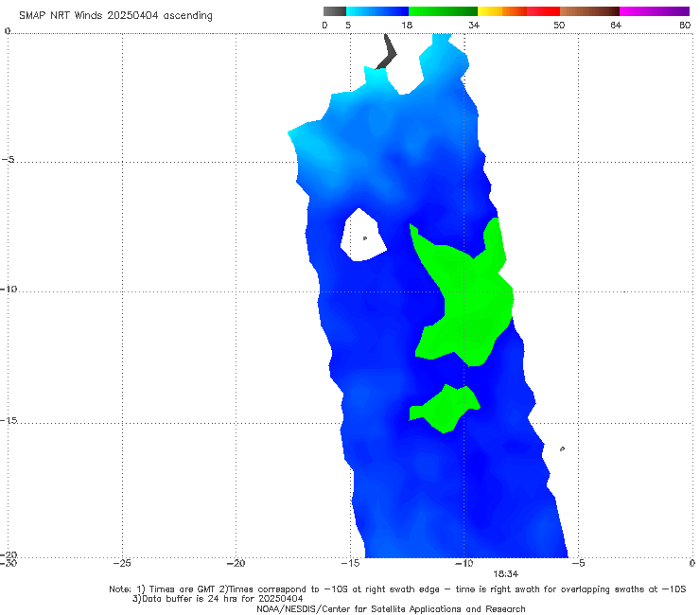The height and width of the screenshot is (615, 700).
Task: Click the brown segment of the color bar
Action: [x=589, y=11]
